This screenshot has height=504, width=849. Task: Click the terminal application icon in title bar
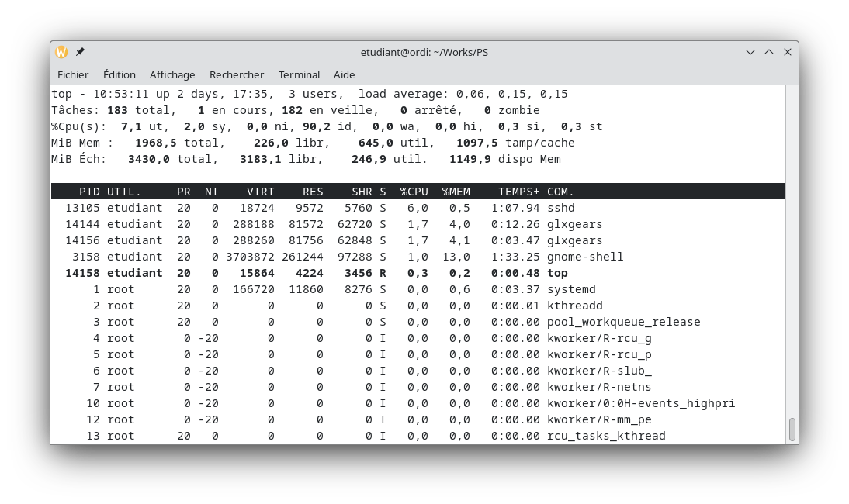61,52
